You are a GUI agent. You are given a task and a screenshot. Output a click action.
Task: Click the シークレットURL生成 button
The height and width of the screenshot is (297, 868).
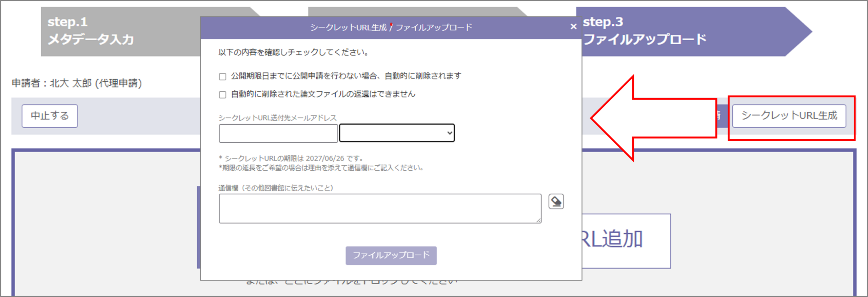789,116
